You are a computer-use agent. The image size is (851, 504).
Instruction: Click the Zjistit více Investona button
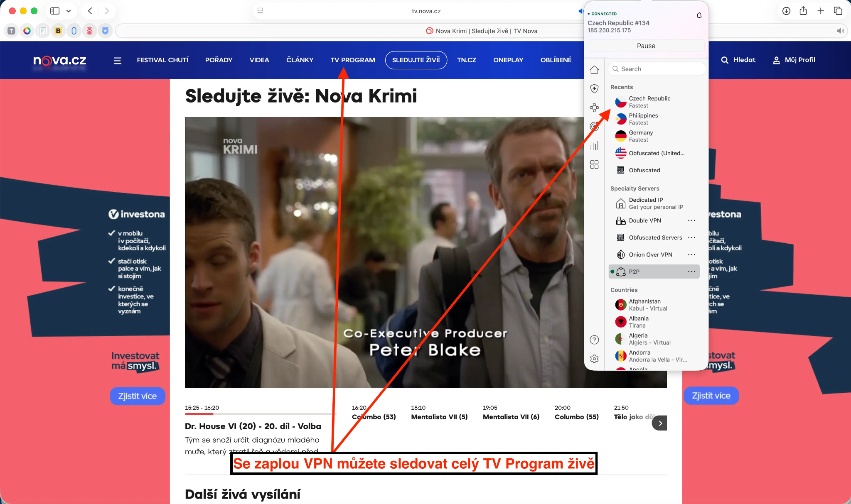click(x=138, y=396)
